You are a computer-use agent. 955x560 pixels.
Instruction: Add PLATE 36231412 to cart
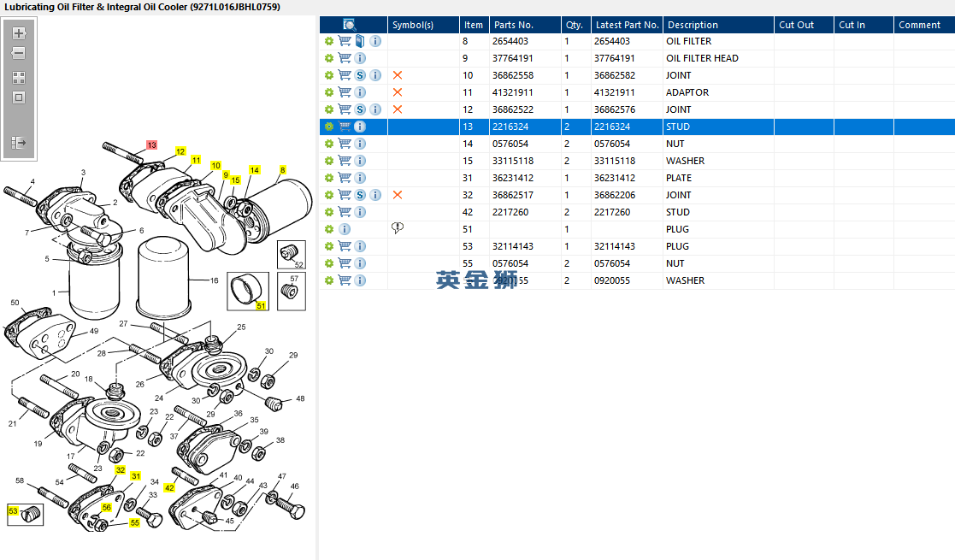(345, 177)
